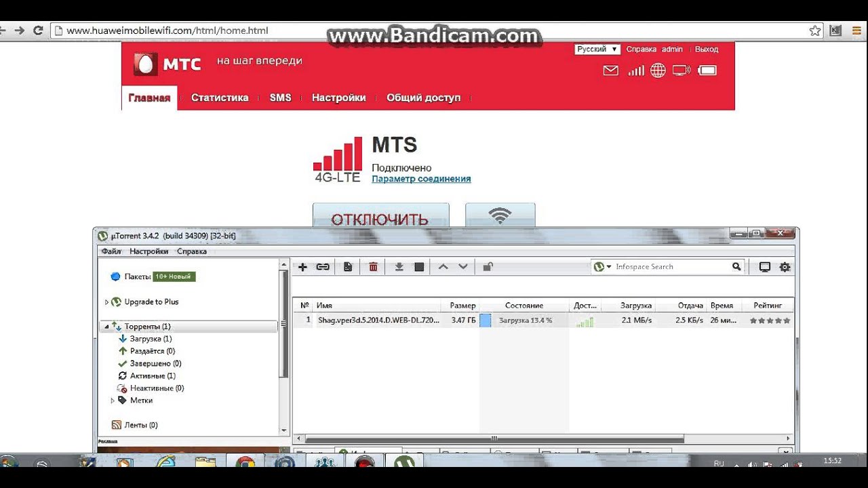Focus the Infospace Search field
This screenshot has height=488, width=868.
671,267
